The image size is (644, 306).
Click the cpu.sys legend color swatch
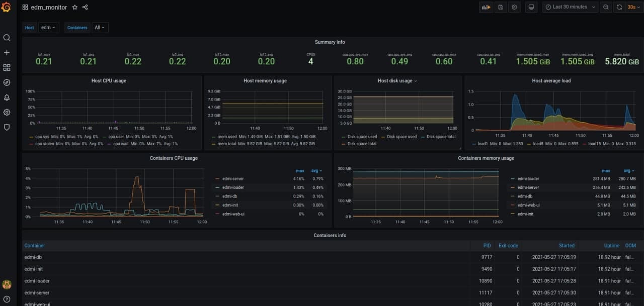click(31, 137)
